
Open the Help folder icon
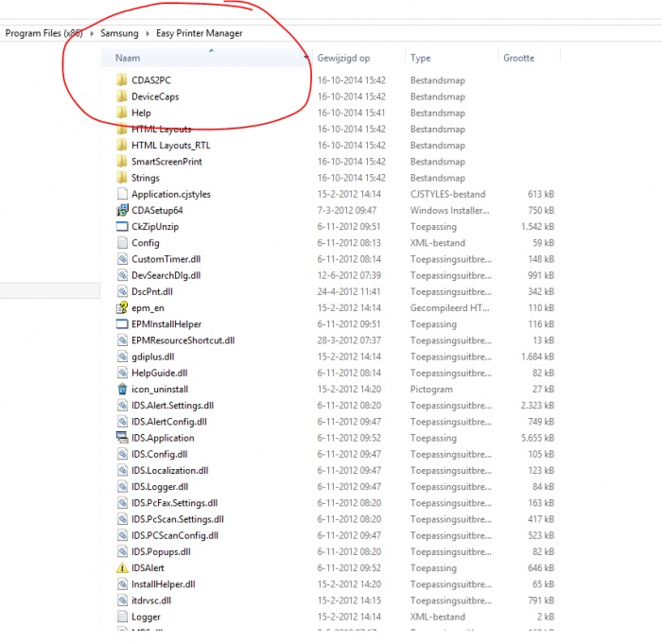[122, 113]
